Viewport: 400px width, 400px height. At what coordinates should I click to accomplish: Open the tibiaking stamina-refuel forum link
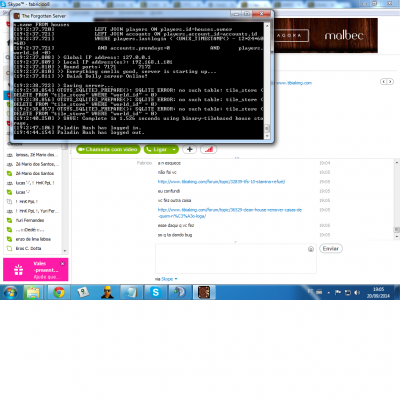click(221, 182)
